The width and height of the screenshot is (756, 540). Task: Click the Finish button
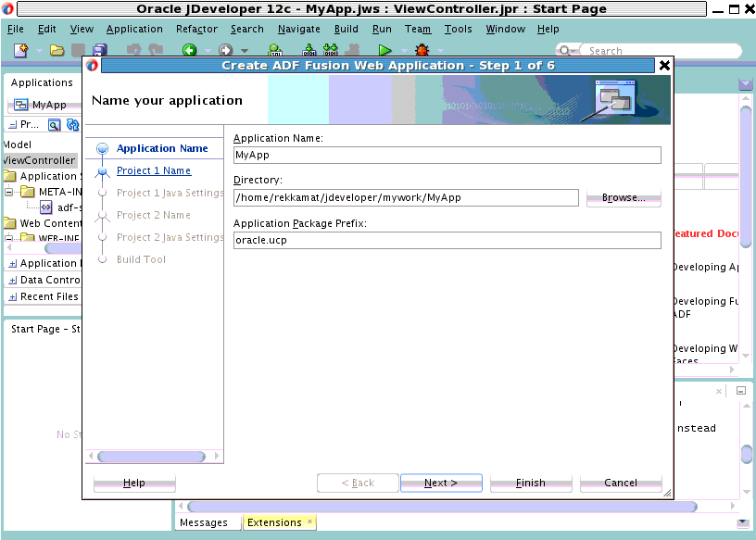531,483
